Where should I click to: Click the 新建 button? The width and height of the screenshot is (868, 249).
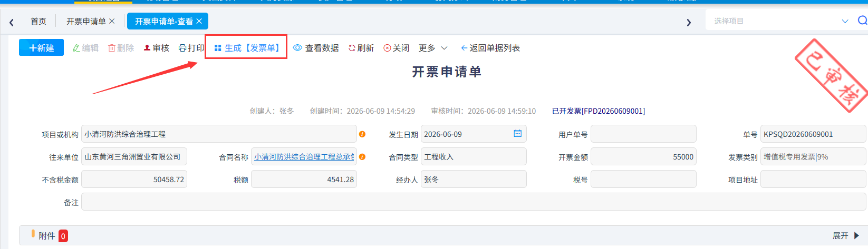41,47
